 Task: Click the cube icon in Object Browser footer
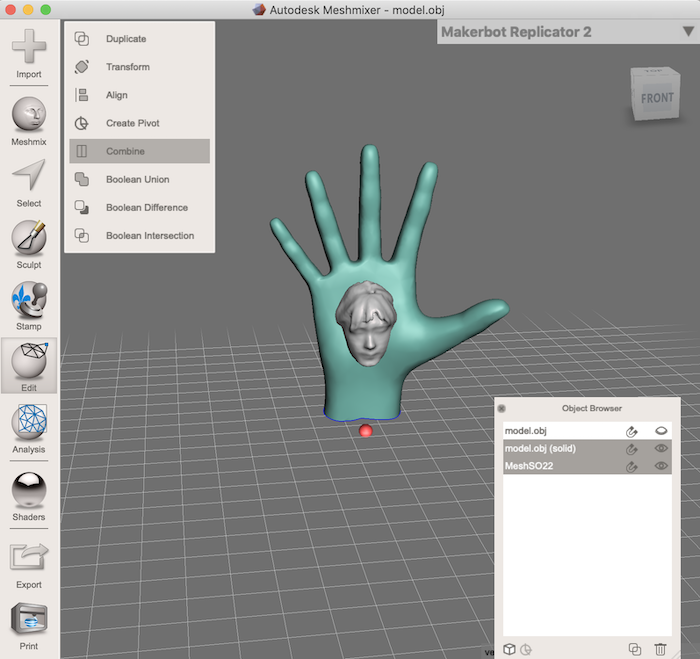tap(509, 649)
